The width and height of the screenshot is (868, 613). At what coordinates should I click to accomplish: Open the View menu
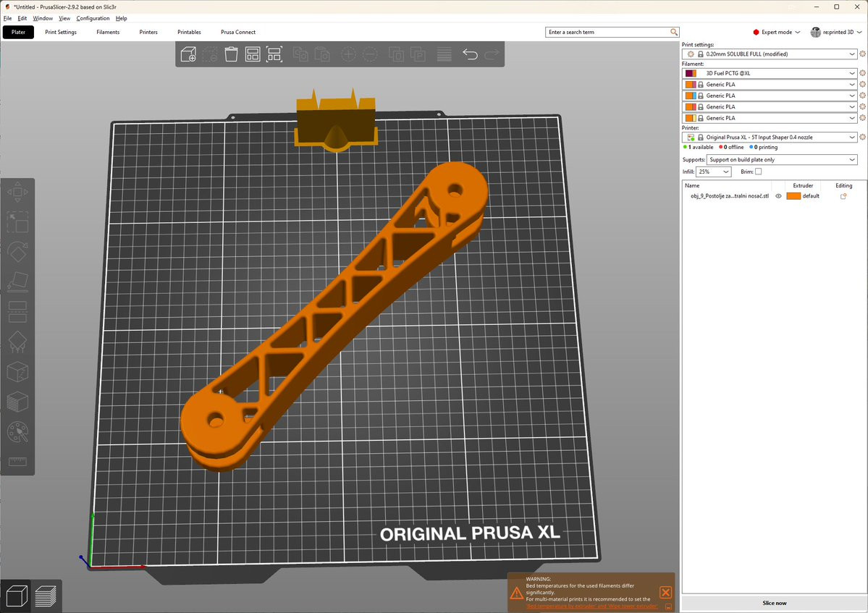[64, 18]
